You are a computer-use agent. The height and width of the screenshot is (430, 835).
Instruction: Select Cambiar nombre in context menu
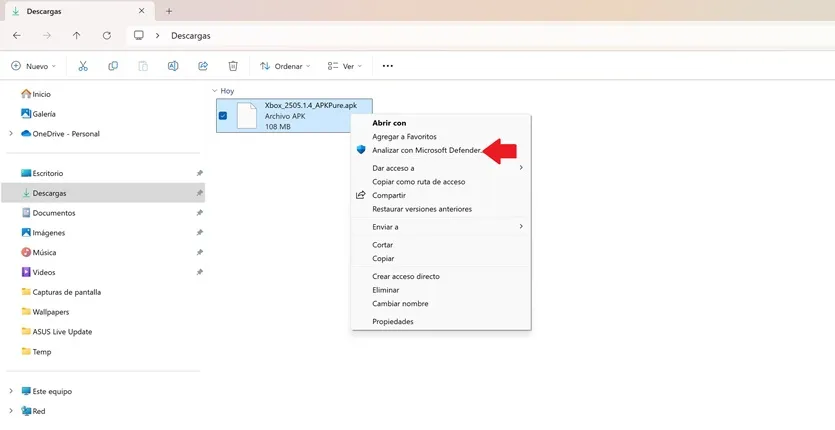coord(400,304)
